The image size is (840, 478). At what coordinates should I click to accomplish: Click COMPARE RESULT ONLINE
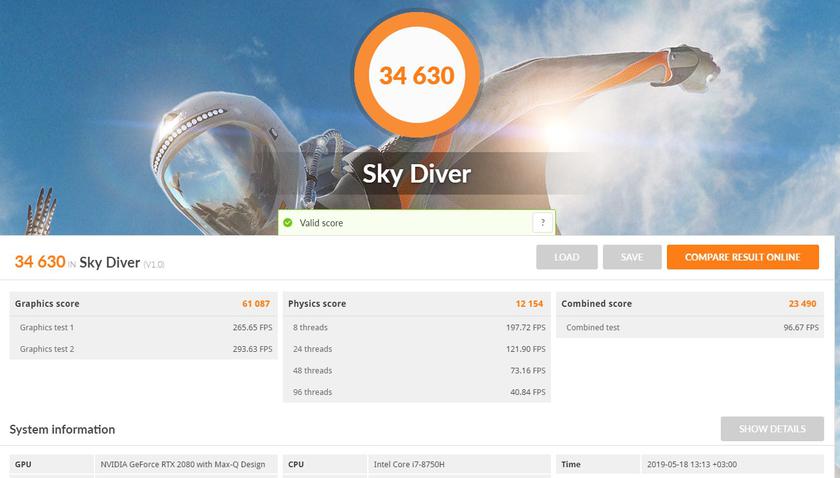pyautogui.click(x=742, y=257)
